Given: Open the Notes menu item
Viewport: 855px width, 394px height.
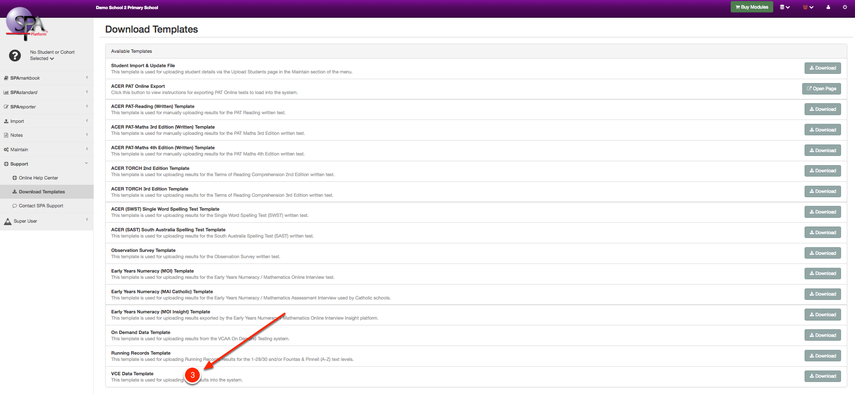Looking at the screenshot, I should pyautogui.click(x=46, y=135).
